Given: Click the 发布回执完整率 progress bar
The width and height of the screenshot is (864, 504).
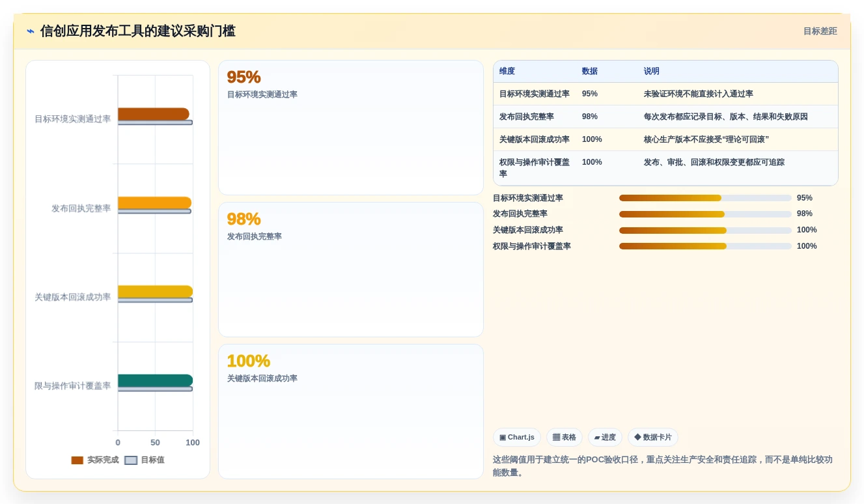Looking at the screenshot, I should pos(705,214).
